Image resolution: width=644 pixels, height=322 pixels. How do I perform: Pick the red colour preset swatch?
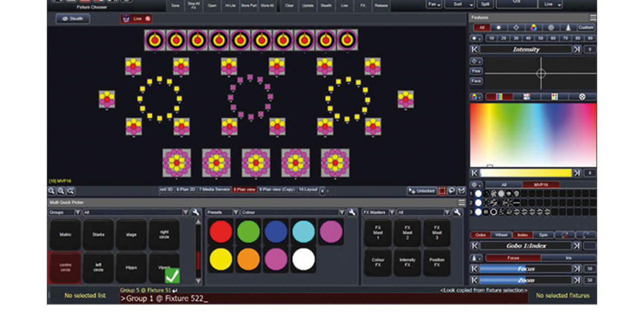220,232
